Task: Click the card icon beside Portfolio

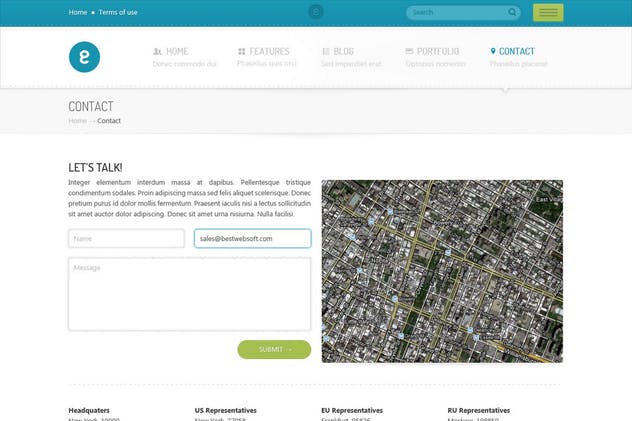Action: [409, 51]
